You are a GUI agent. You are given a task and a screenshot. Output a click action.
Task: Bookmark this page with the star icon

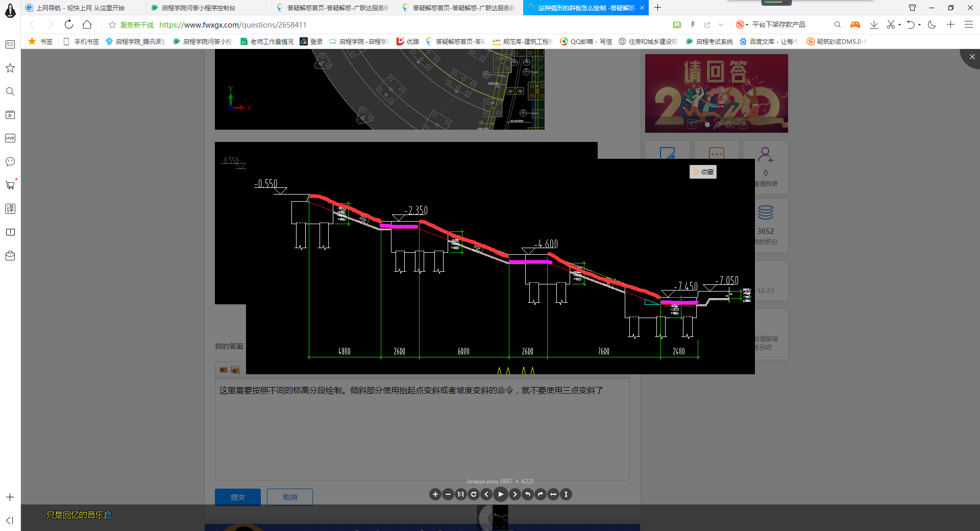pos(112,25)
